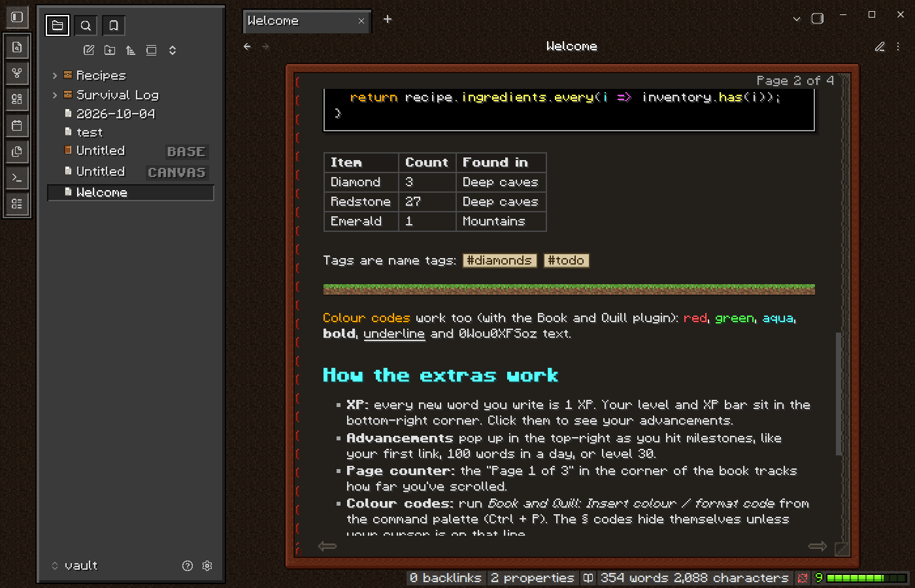The width and height of the screenshot is (915, 588).
Task: Open the quick switcher from the ribbon
Action: coord(17,47)
